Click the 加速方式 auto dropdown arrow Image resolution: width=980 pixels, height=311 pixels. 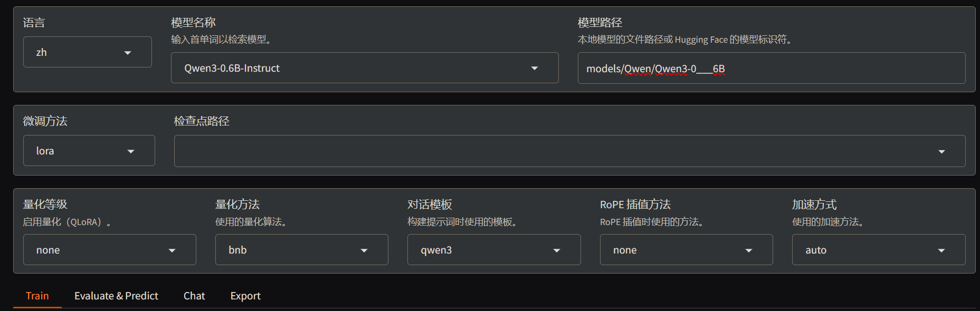pyautogui.click(x=941, y=250)
